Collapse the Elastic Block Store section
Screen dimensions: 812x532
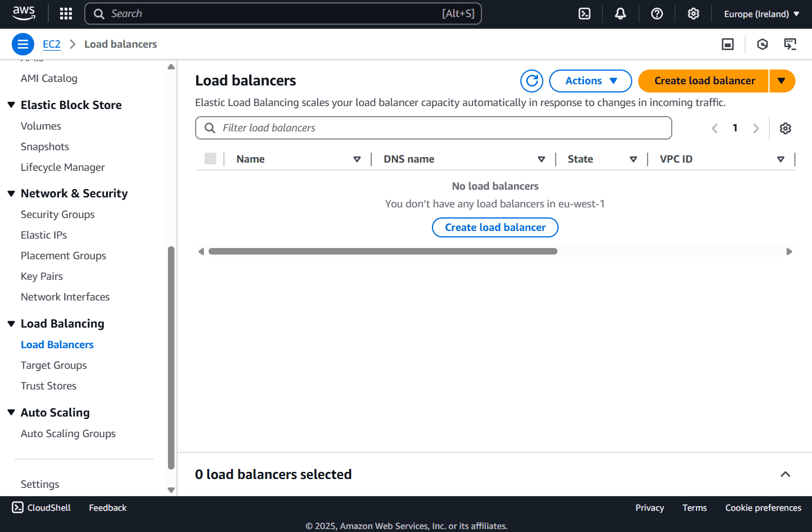pyautogui.click(x=11, y=105)
